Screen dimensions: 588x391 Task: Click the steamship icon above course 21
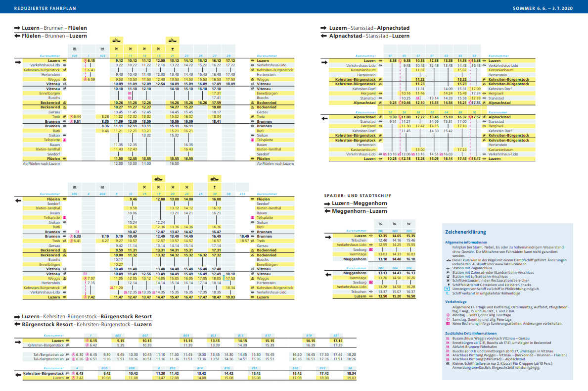173,40
